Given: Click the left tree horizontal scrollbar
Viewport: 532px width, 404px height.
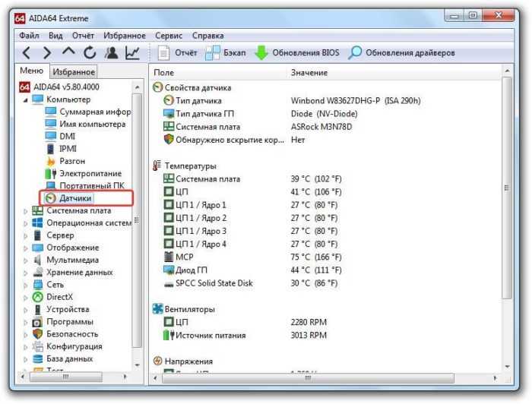Looking at the screenshot, I should click(66, 377).
